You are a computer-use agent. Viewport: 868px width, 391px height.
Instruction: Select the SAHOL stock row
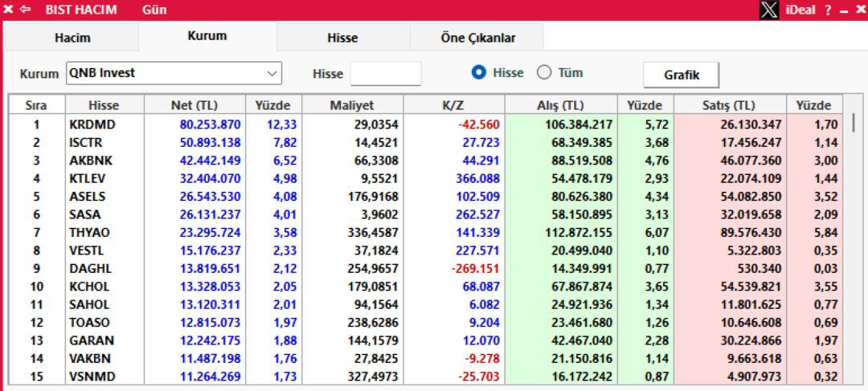tap(426, 305)
